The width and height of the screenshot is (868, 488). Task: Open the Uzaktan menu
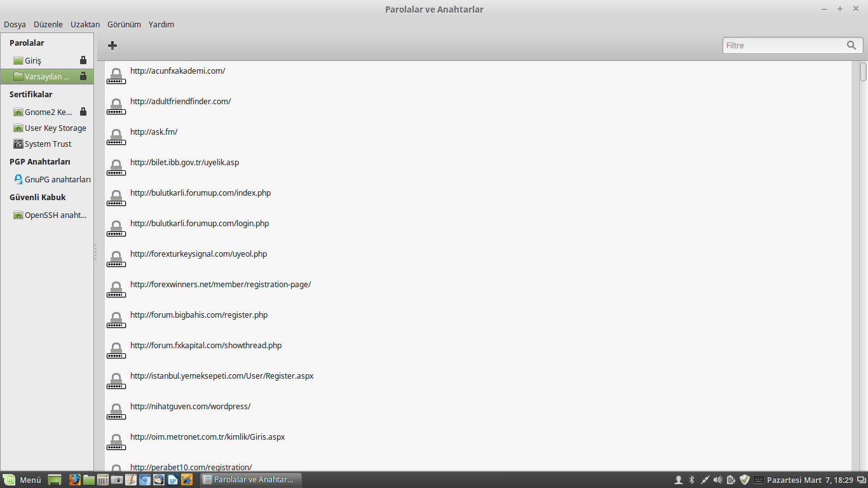(85, 24)
